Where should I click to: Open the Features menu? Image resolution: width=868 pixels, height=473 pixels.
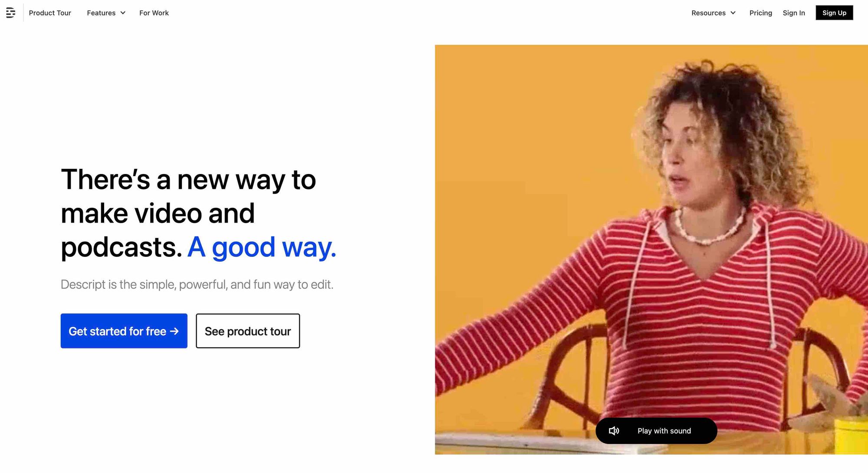coord(106,13)
